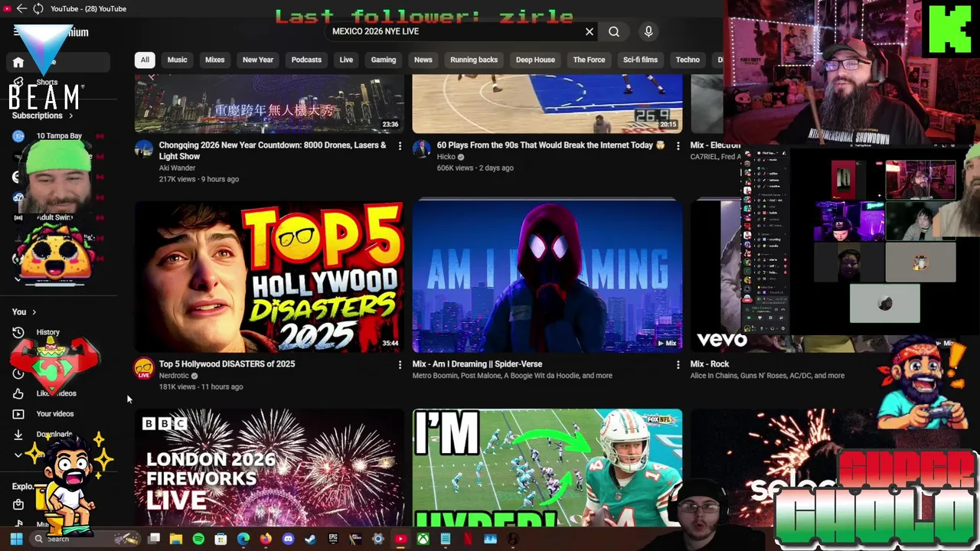This screenshot has width=980, height=551.
Task: Open the History icon in the sidebar
Action: click(x=18, y=332)
